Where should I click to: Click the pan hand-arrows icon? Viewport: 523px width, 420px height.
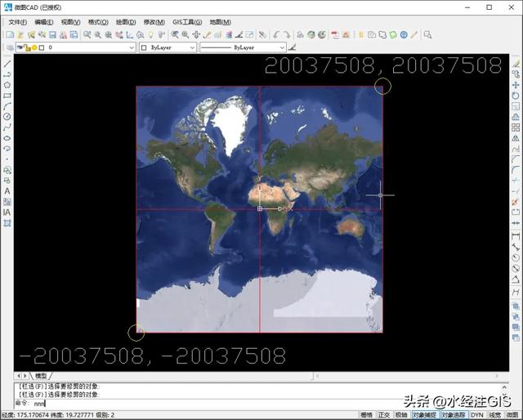(x=196, y=34)
